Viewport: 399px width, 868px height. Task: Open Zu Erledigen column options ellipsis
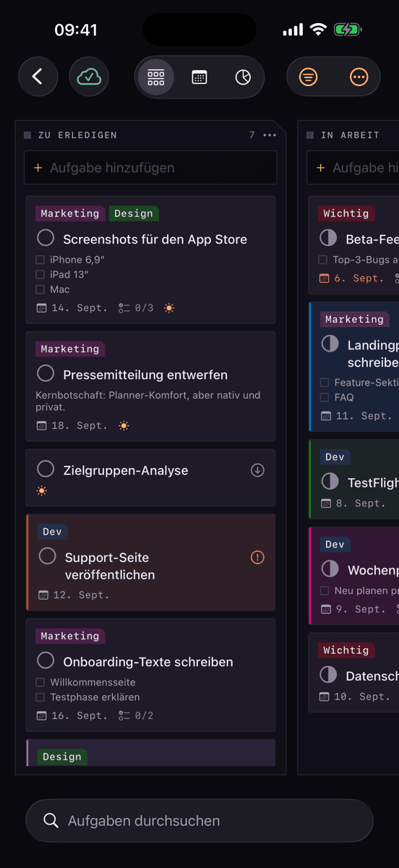click(270, 135)
